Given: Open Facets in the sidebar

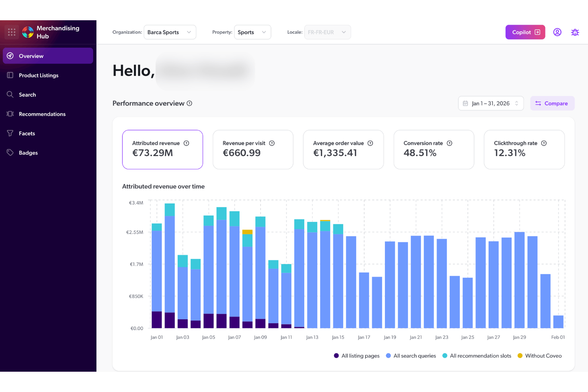Looking at the screenshot, I should tap(48, 133).
